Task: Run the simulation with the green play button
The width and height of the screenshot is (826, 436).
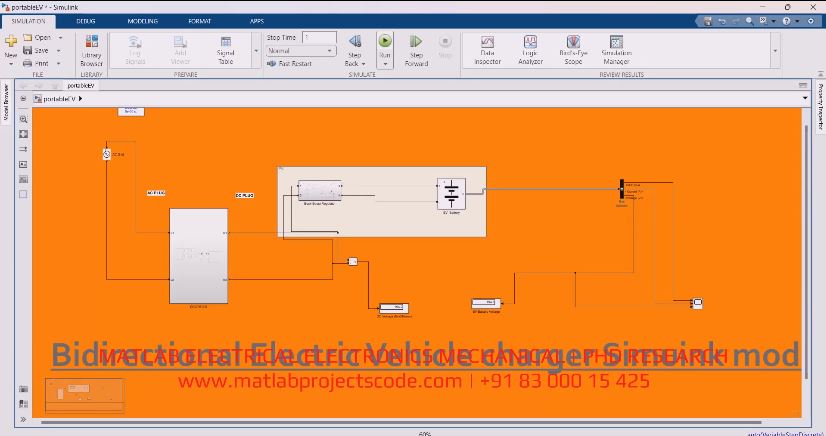Action: 385,41
